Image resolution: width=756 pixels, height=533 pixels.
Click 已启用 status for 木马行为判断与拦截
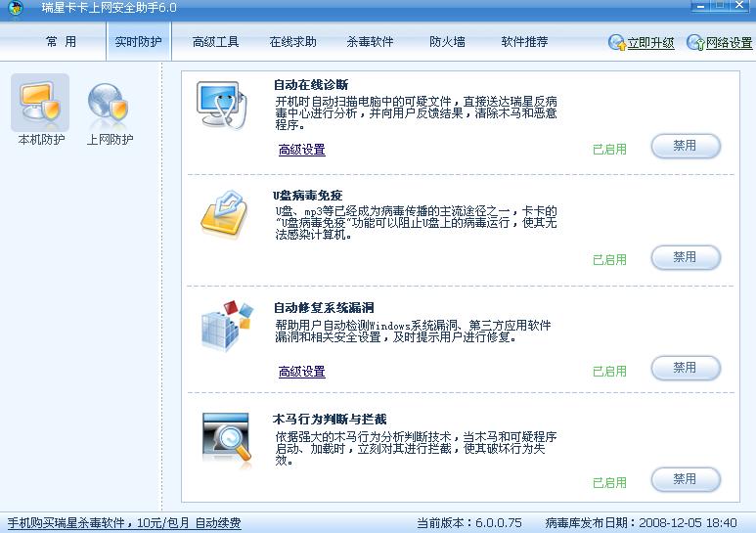point(609,482)
